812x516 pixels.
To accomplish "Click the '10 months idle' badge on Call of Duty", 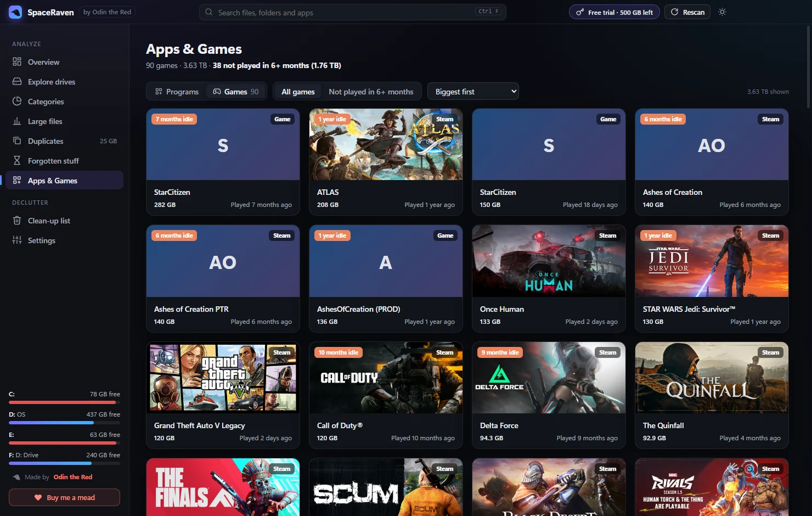I will click(x=338, y=352).
